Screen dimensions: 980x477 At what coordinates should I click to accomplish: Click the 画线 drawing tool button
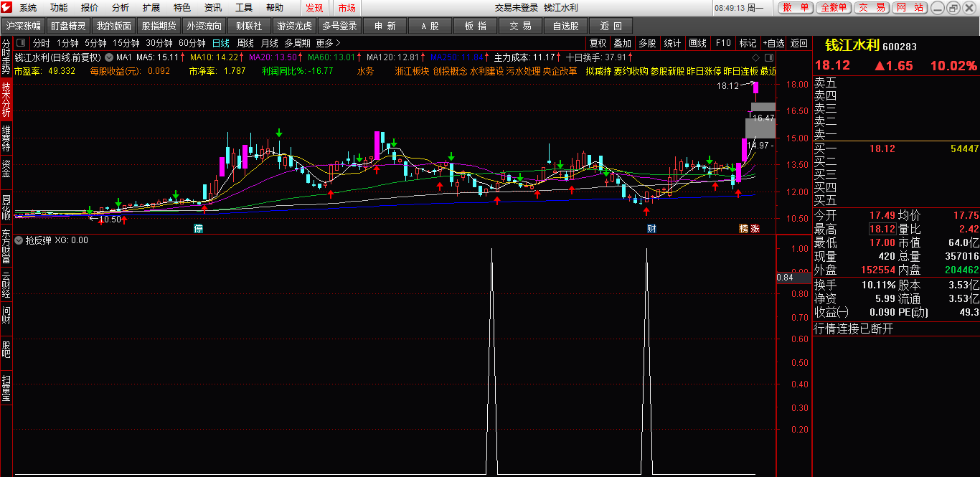[697, 43]
